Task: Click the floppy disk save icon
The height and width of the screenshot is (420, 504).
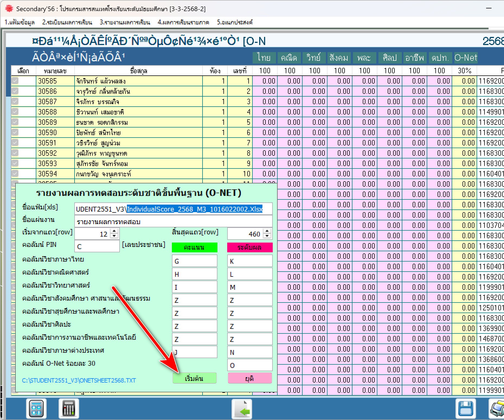Action: [x=466, y=409]
